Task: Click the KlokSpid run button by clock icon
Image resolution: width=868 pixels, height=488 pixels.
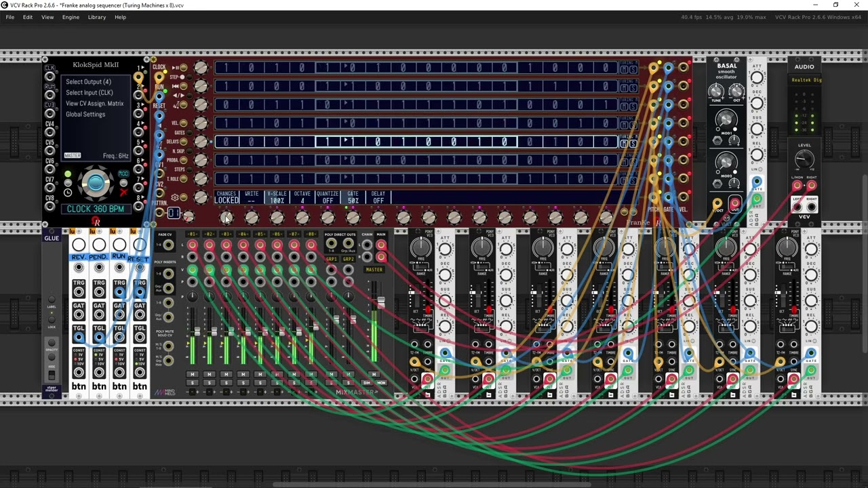Action: pos(68,182)
